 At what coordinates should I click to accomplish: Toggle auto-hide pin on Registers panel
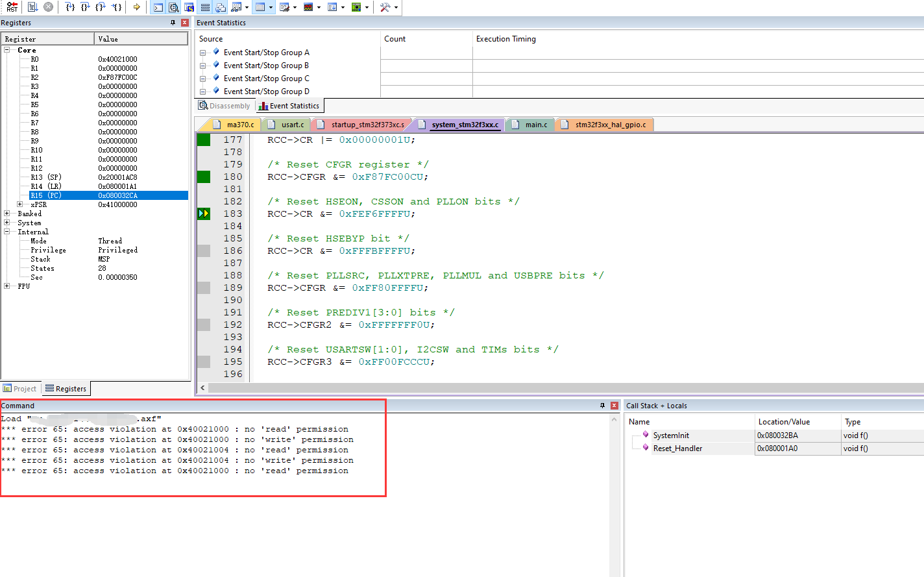(173, 23)
